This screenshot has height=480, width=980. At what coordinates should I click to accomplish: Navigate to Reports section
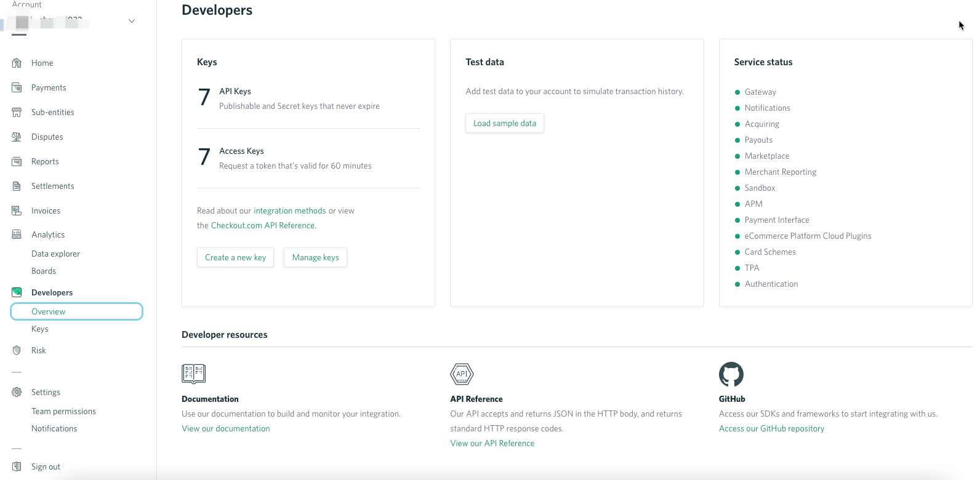click(45, 161)
